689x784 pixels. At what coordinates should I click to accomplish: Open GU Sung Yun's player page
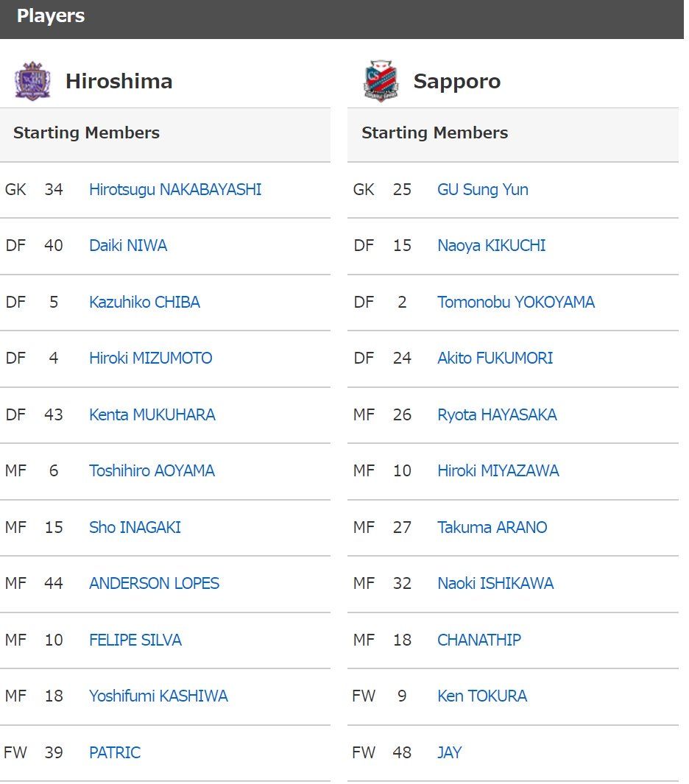click(x=482, y=189)
